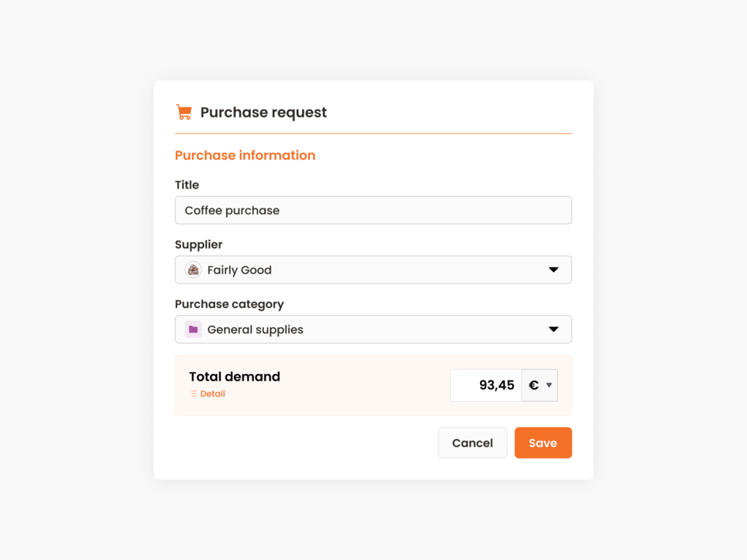Click the Supplier field label
Screen dimensions: 747x560
click(x=198, y=244)
